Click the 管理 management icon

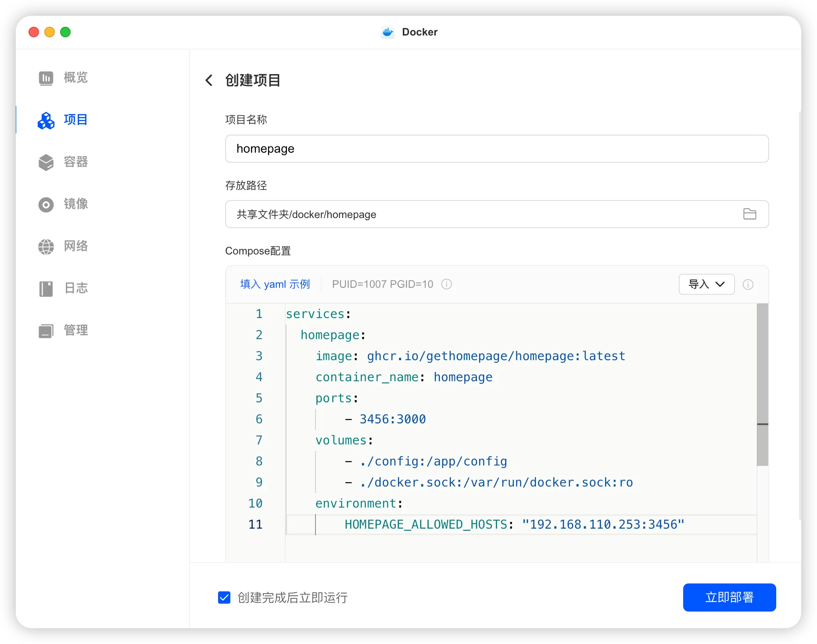click(46, 331)
